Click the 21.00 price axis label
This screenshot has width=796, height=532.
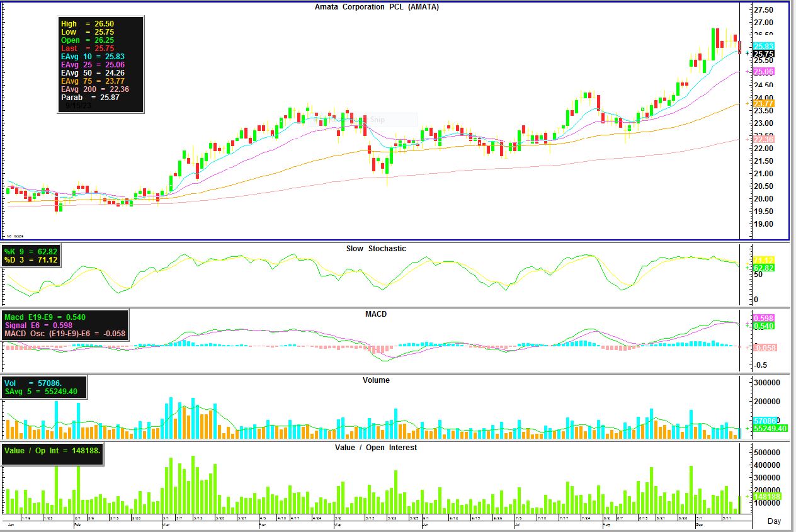[763, 174]
